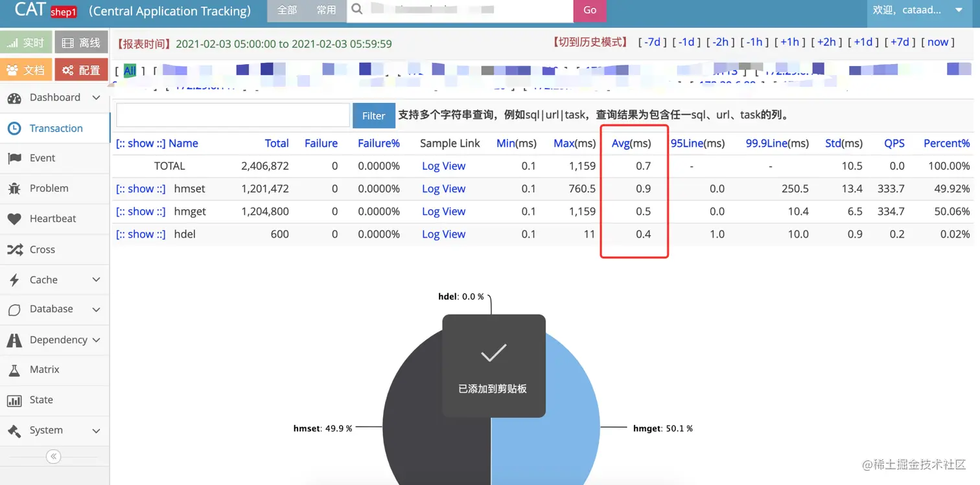Image resolution: width=980 pixels, height=485 pixels.
Task: Jump forward one day with +1d
Action: click(863, 42)
